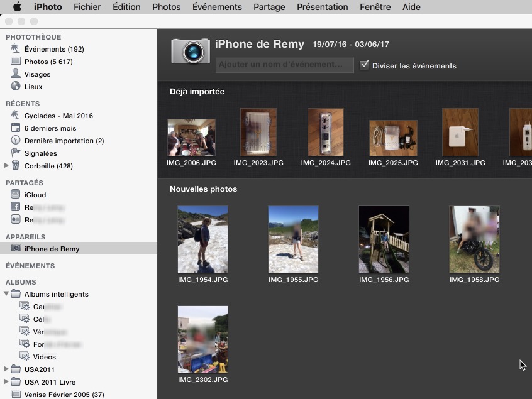Click the USA2011 folder icon
This screenshot has width=532, height=399.
tap(16, 369)
